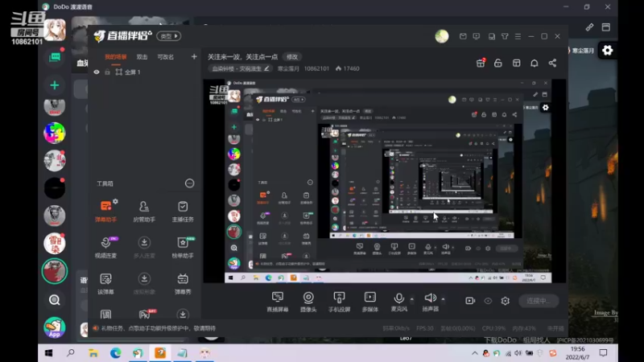The image size is (644, 362).
Task: Open the 雪染 server avatar in DoDo sidebar
Action: 54,244
